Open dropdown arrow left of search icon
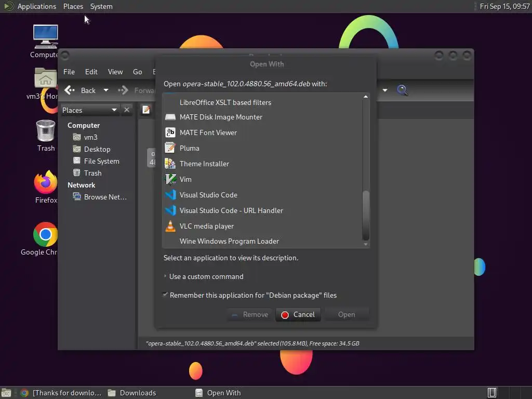This screenshot has width=532, height=399. (385, 90)
